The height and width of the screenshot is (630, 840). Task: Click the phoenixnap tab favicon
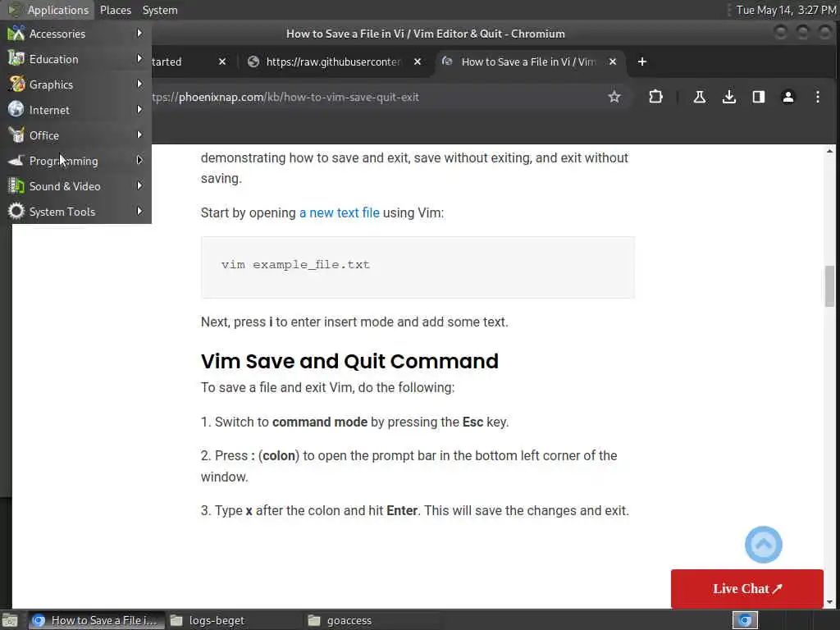pyautogui.click(x=446, y=62)
